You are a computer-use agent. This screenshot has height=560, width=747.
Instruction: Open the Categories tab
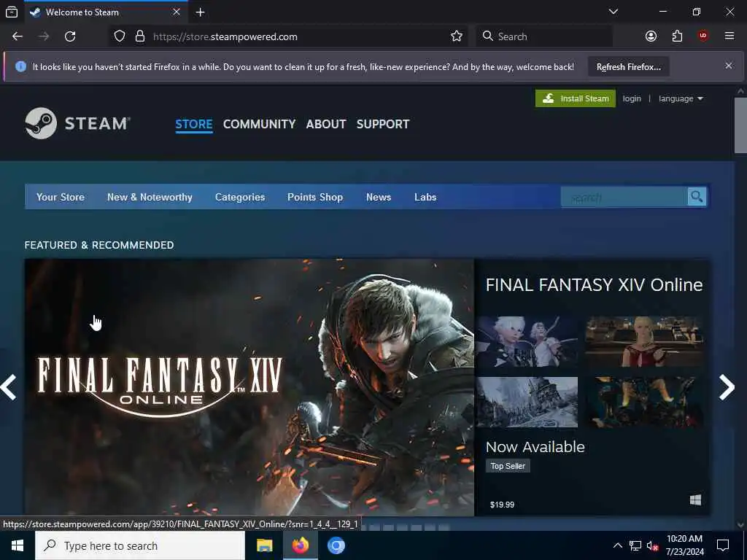(239, 197)
